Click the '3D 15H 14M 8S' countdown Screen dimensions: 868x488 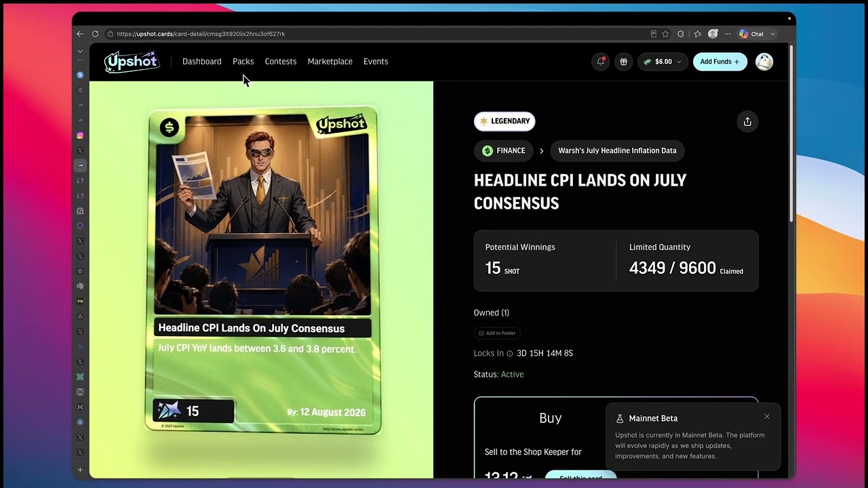pos(545,353)
